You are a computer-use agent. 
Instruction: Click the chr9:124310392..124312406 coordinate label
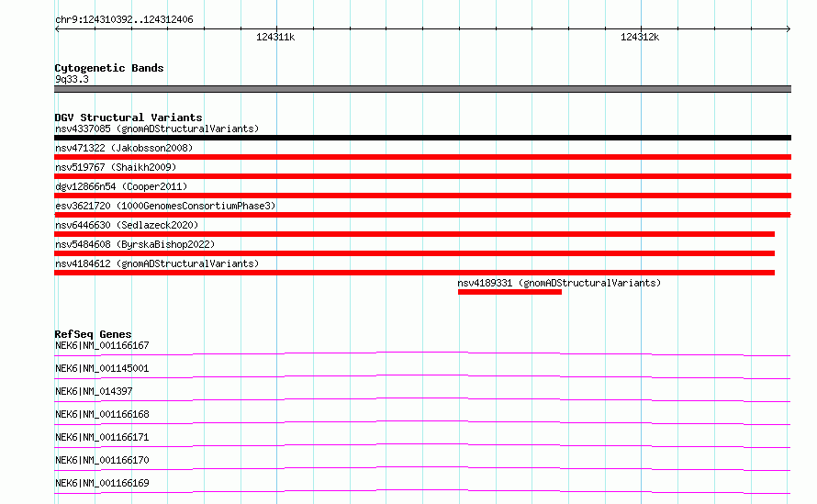click(124, 19)
